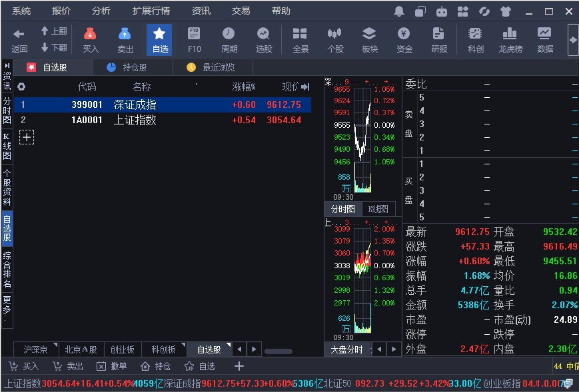Click the 上翻 page-up arrow
Image resolution: width=579 pixels, height=392 pixels.
45,31
